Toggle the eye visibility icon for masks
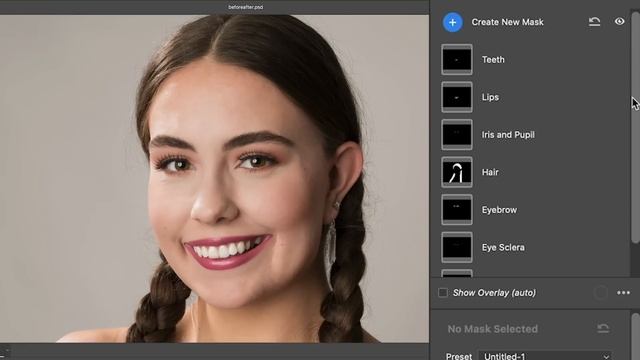This screenshot has height=360, width=640. [620, 21]
